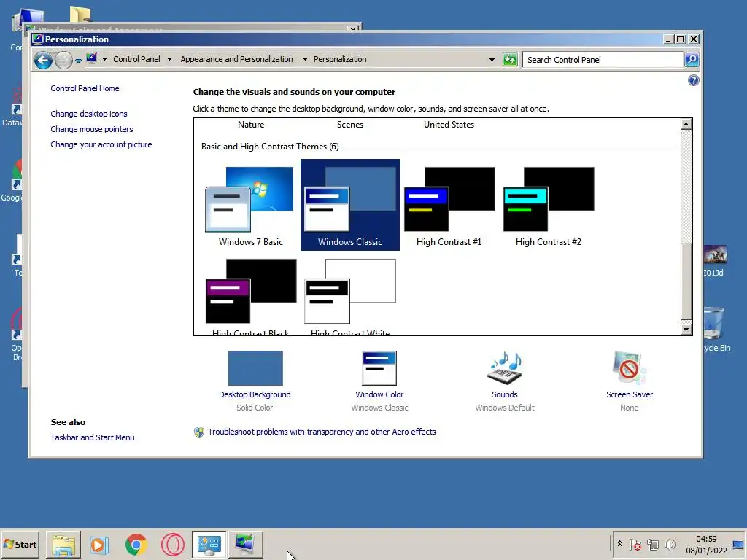Launch Opera browser from the taskbar
The width and height of the screenshot is (747, 560).
tap(172, 544)
